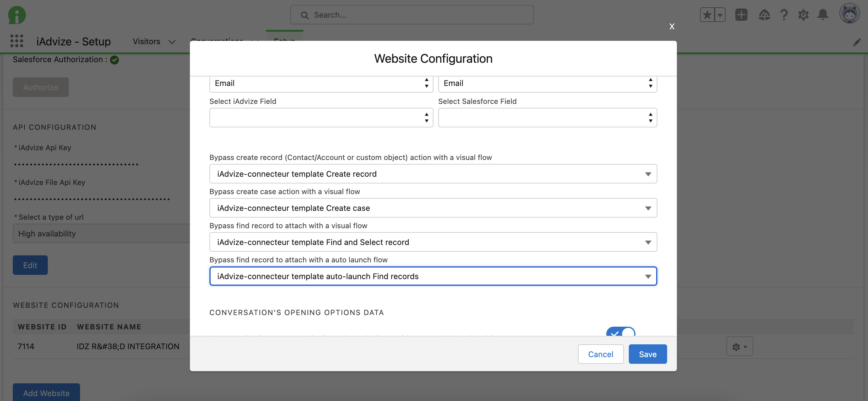
Task: Open the Find and Select record flow dropdown
Action: (x=433, y=242)
